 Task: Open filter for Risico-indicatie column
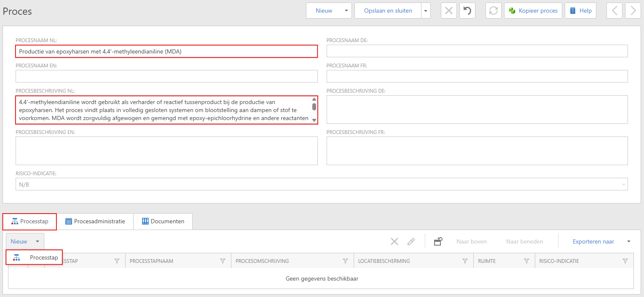625,261
